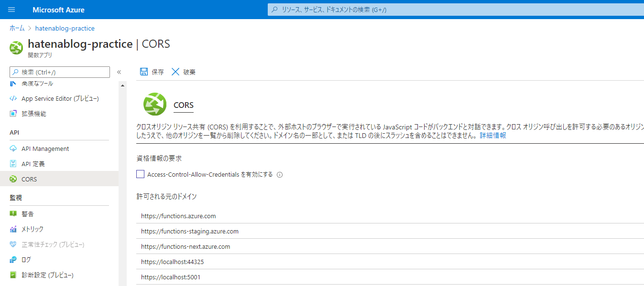
Task: Enable Access-Control-Allow-Credentials checkbox
Action: click(x=140, y=174)
